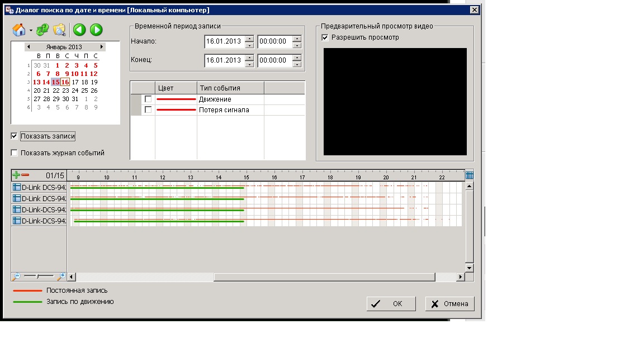The image size is (644, 362).
Task: Click the folder with magnifier search icon
Action: (59, 30)
